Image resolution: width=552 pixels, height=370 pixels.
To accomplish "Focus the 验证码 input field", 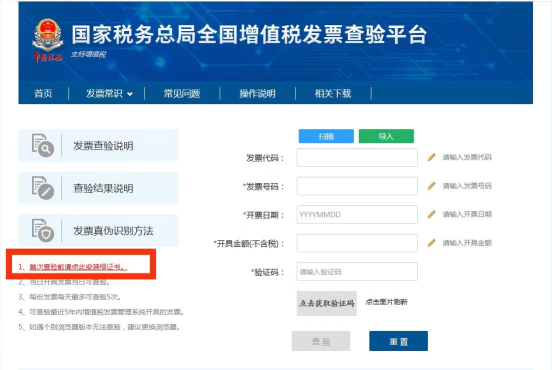I will 357,271.
